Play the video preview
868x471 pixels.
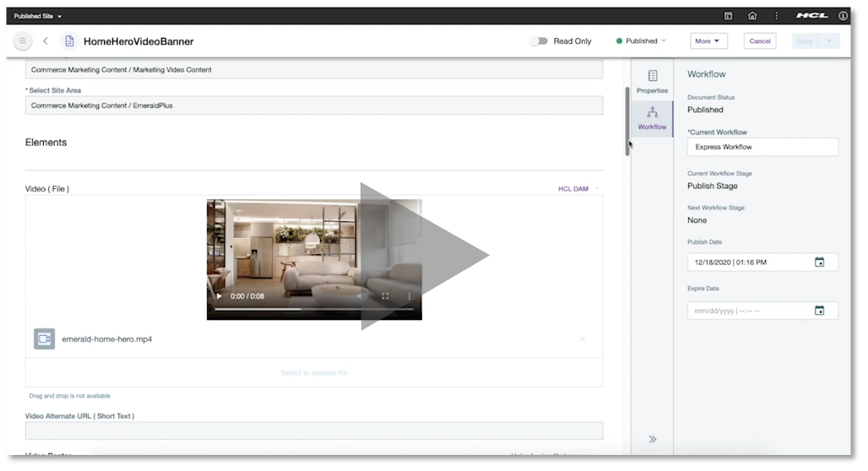[220, 296]
